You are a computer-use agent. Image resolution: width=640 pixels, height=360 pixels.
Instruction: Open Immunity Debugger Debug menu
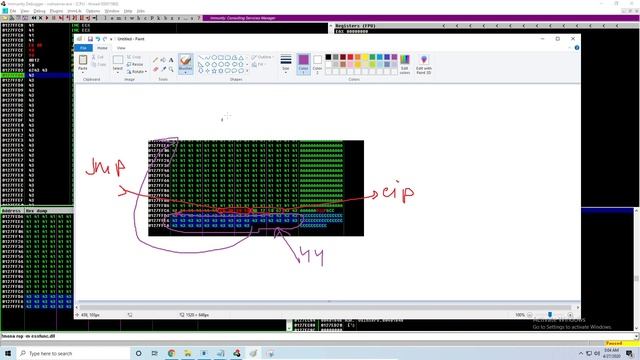coord(39,11)
